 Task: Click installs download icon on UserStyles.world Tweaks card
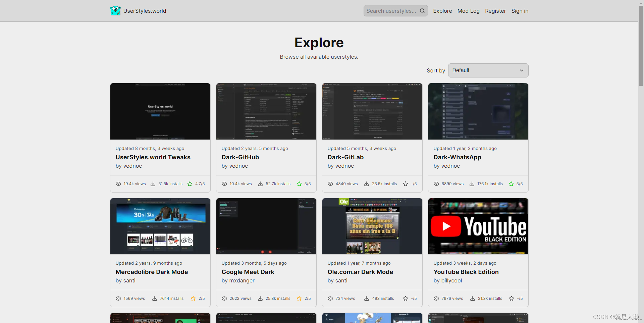pyautogui.click(x=153, y=184)
